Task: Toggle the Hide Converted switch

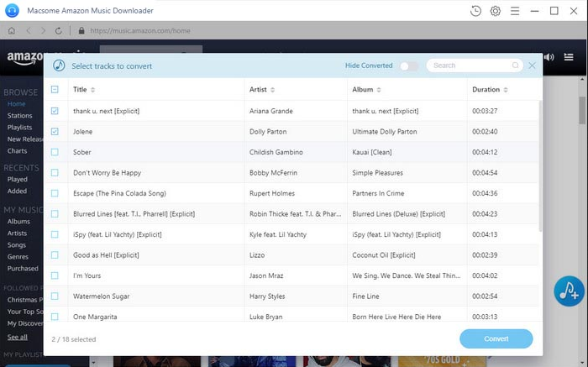Action: pyautogui.click(x=409, y=66)
